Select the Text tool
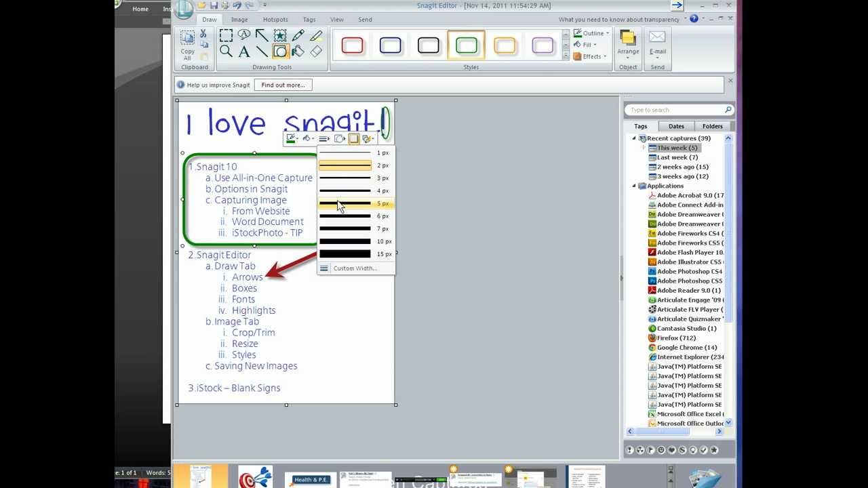The image size is (868, 488). click(x=244, y=52)
